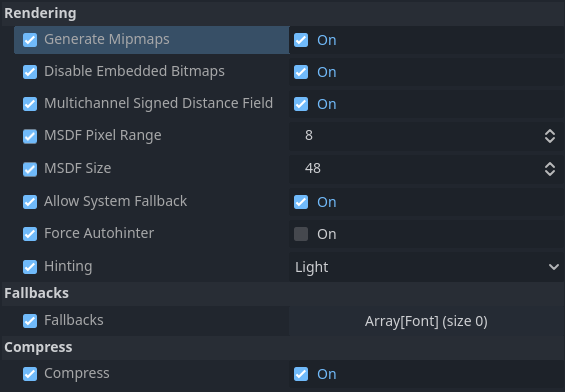Select the Multichannel Signed Distance Field label
The width and height of the screenshot is (565, 392).
point(159,103)
